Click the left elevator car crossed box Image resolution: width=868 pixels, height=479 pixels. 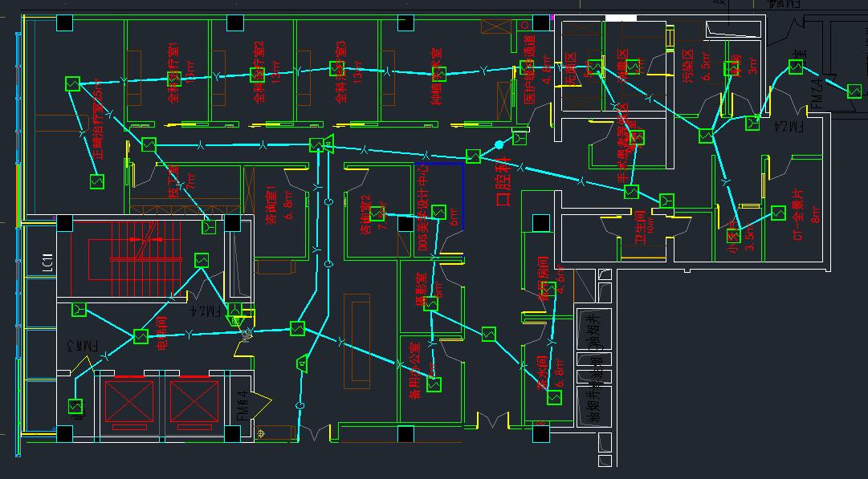click(x=128, y=400)
